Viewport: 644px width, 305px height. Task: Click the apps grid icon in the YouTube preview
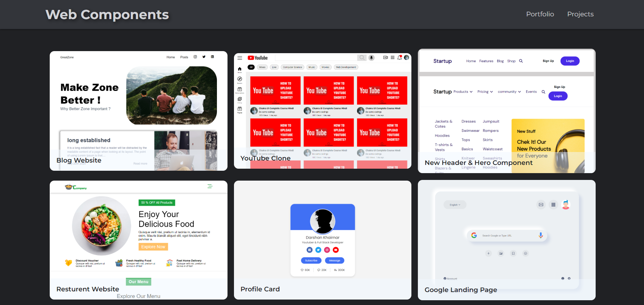[x=393, y=58]
